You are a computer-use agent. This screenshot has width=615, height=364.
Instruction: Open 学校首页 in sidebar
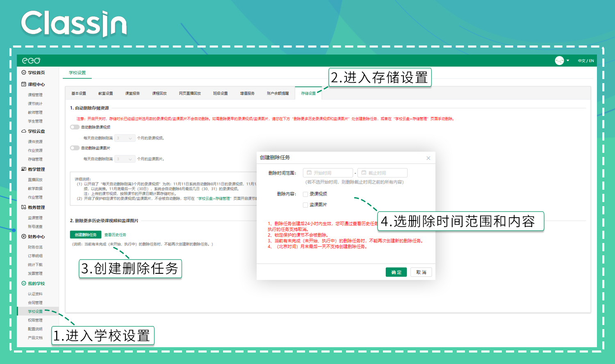click(x=36, y=73)
